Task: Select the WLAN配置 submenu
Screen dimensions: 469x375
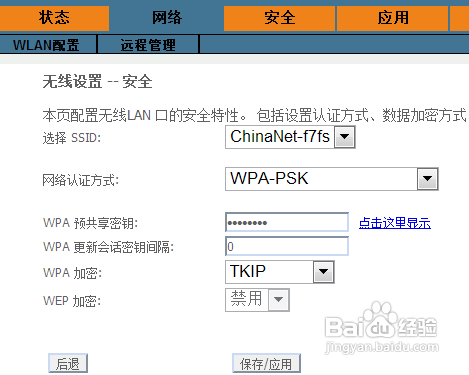Action: [46, 45]
